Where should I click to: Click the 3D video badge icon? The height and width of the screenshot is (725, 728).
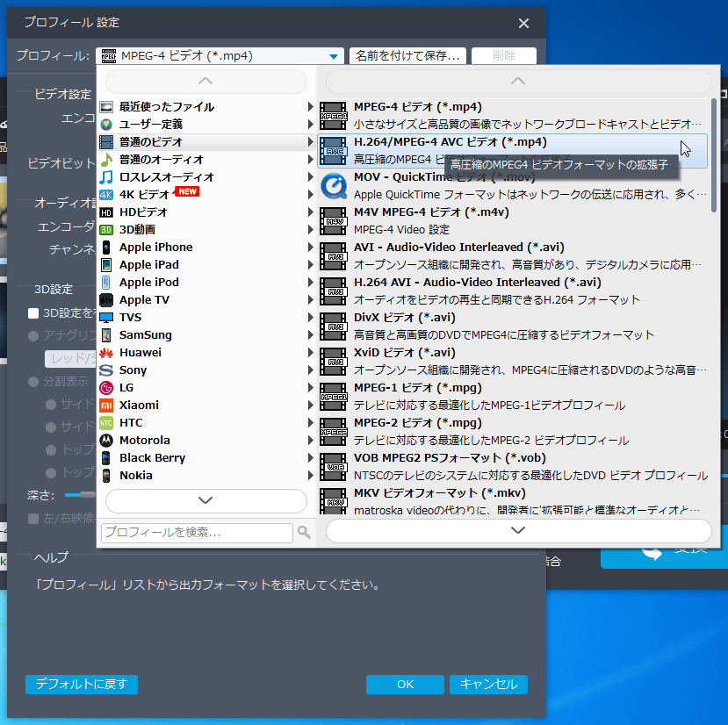point(106,230)
